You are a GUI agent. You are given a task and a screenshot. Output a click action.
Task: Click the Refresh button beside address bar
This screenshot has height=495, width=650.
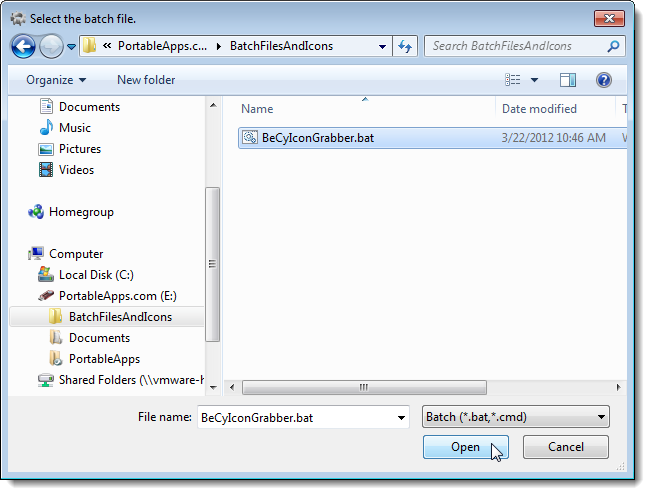(405, 46)
